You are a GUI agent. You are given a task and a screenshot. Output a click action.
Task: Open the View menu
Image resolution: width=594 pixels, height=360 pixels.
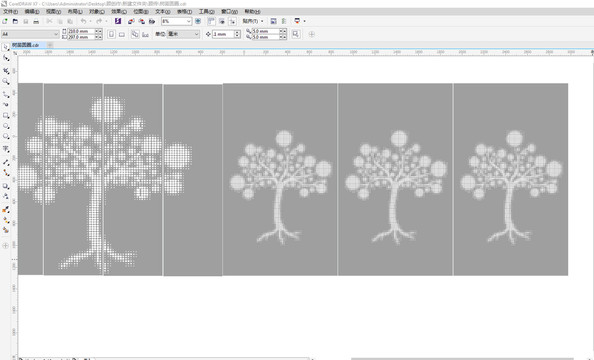coord(53,12)
